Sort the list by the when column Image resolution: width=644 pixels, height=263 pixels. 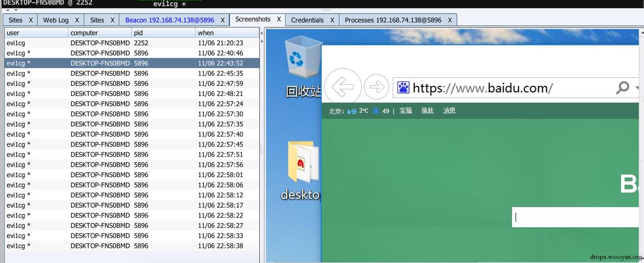(x=227, y=33)
